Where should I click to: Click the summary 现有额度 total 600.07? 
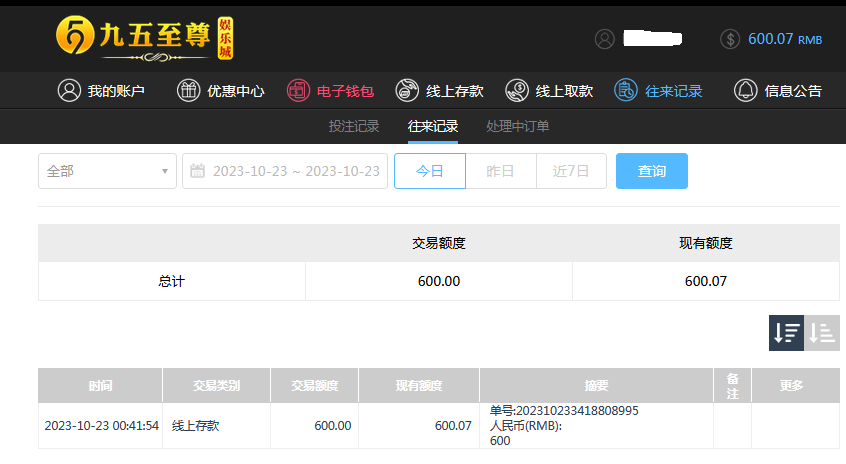[x=706, y=281]
